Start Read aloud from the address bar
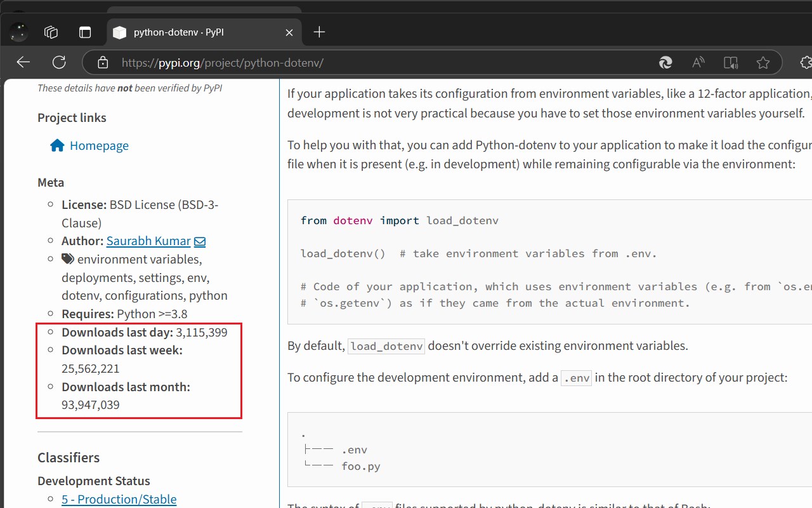 coord(698,62)
